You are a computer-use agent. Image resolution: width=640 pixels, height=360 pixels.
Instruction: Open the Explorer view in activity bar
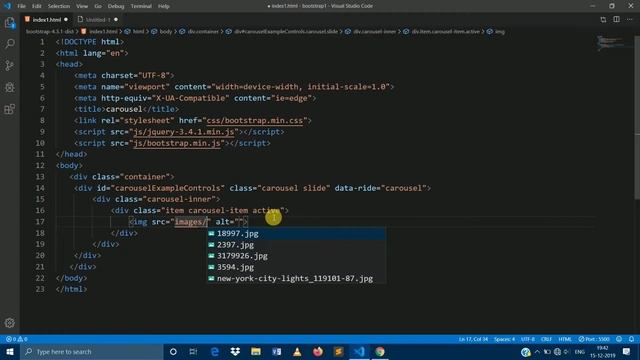9,22
